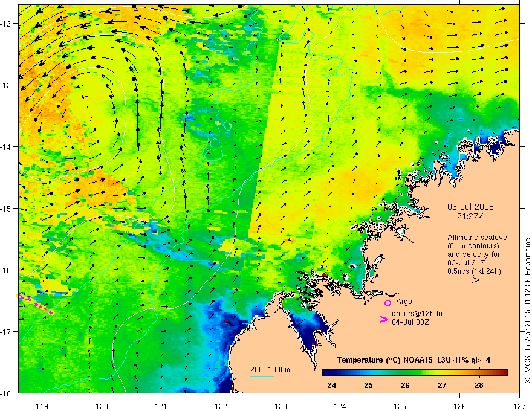
Task: Click the 'Altimetric sealevel' legend text
Action: pos(478,238)
